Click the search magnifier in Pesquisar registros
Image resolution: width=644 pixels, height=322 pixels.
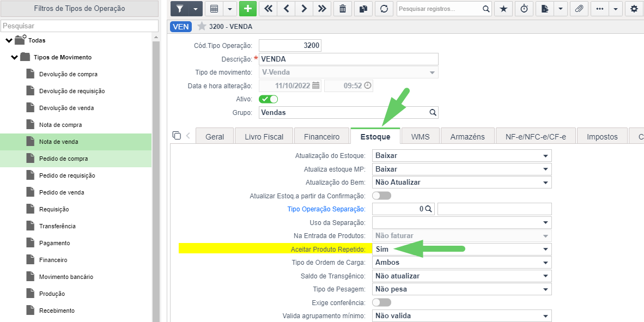pos(485,9)
